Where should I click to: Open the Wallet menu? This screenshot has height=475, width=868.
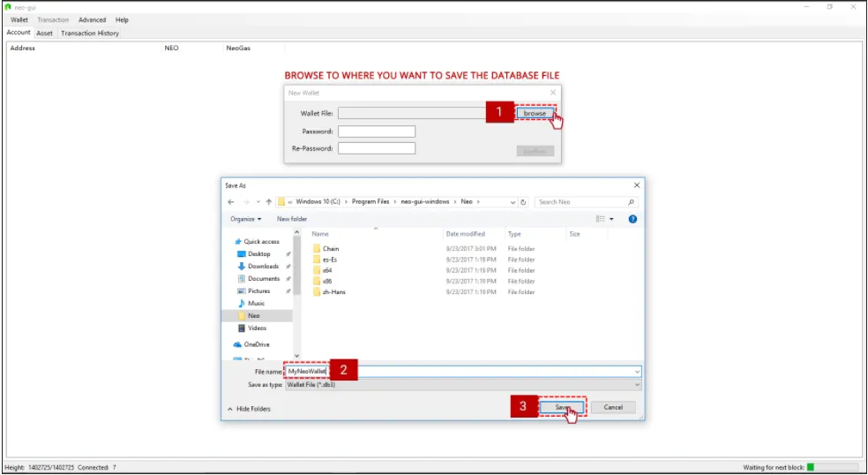19,20
